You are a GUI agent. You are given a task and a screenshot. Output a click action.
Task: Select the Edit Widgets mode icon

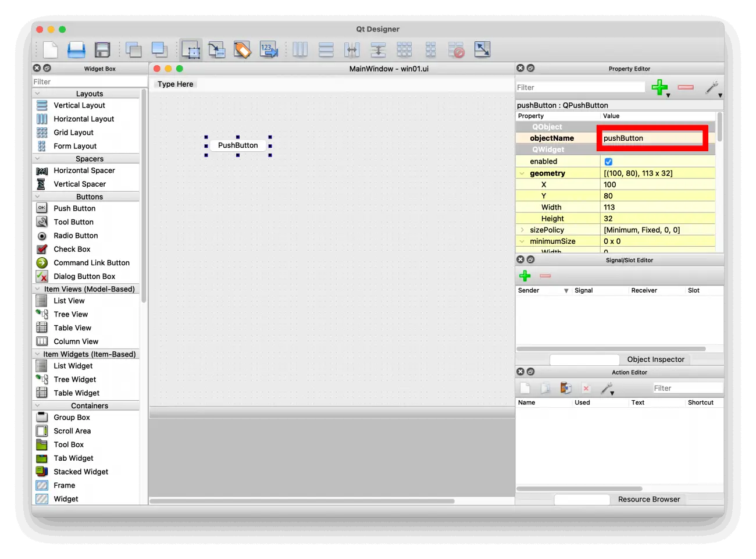pyautogui.click(x=191, y=50)
